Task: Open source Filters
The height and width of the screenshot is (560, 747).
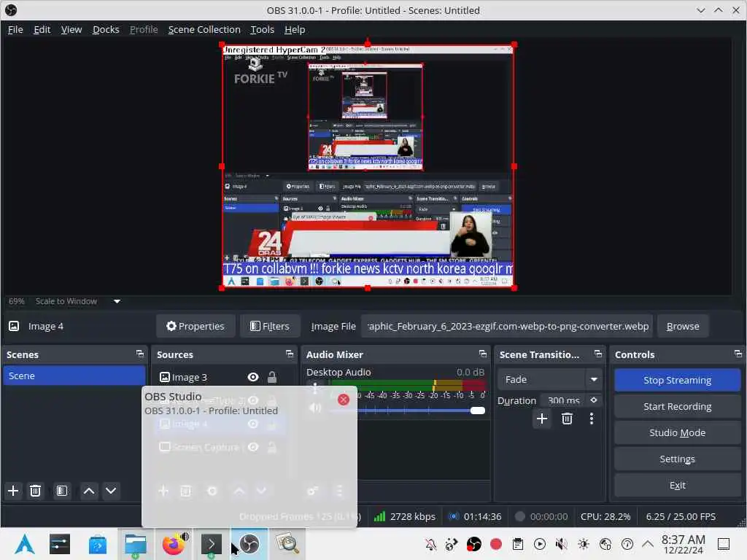Action: (270, 326)
